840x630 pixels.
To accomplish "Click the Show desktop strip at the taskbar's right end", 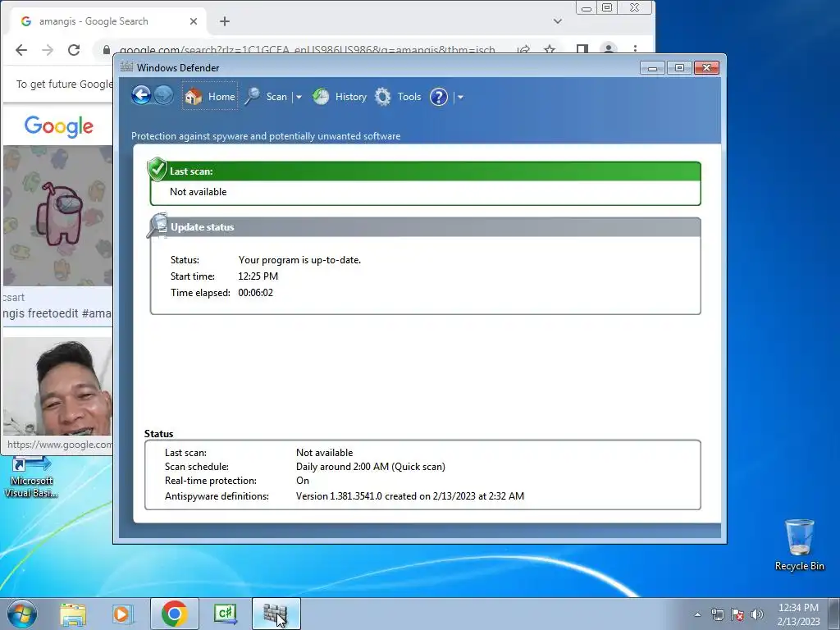I will click(834, 614).
